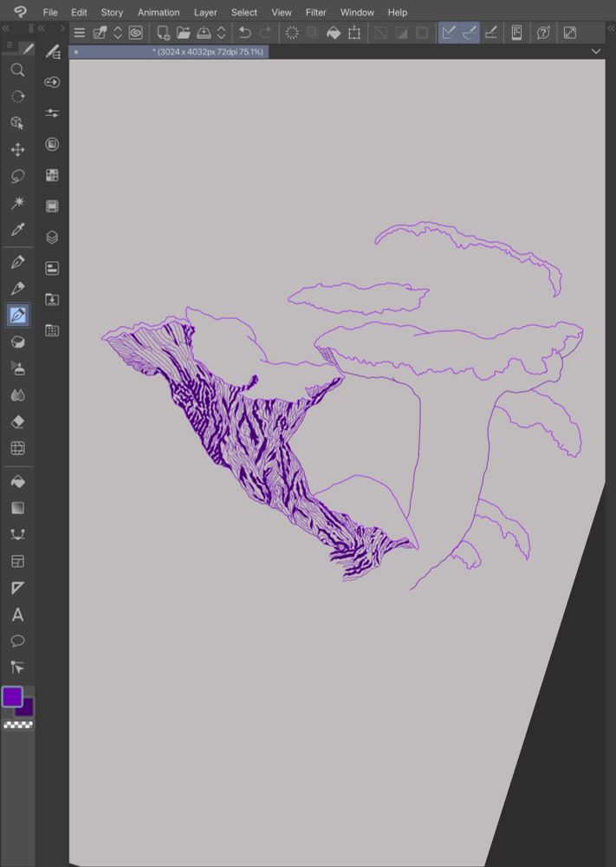Click the Open folder icon
The height and width of the screenshot is (867, 616).
point(184,33)
